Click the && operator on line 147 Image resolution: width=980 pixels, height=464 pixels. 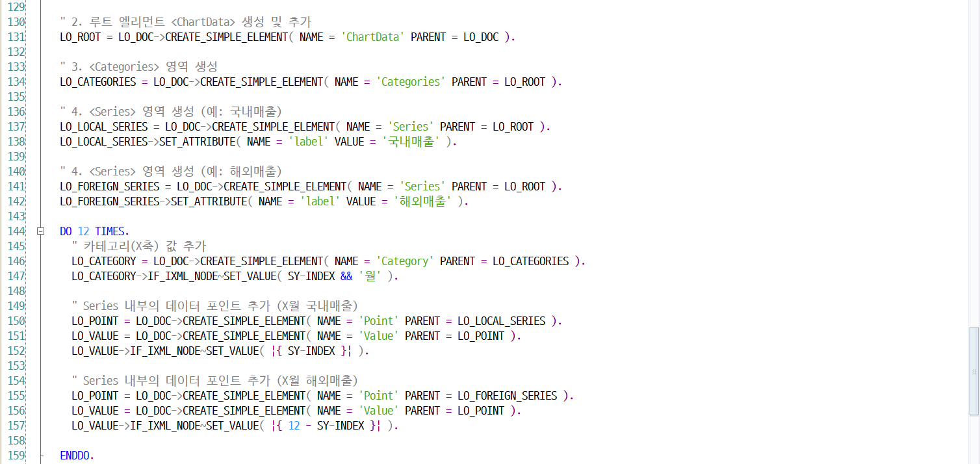coord(346,276)
